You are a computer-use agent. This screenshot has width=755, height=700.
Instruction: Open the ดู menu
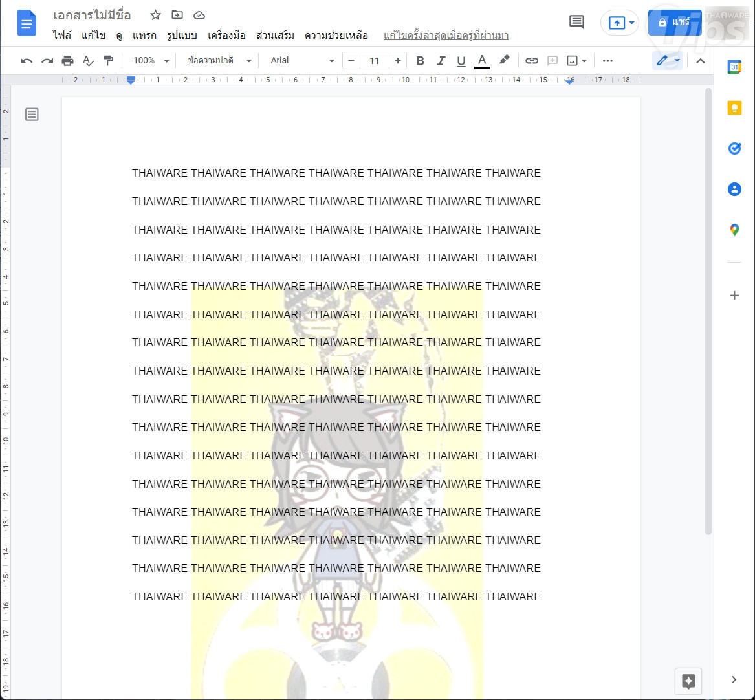[119, 35]
